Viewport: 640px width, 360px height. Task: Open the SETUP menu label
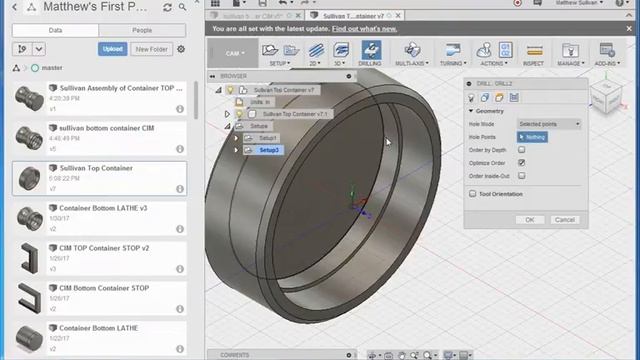(x=279, y=63)
